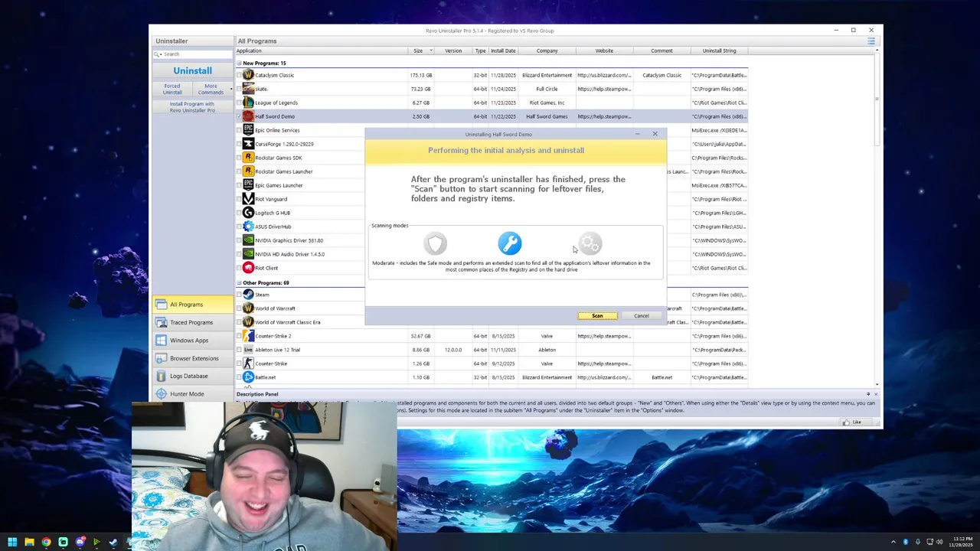Select the Moderate scanning mode wrench icon

(x=510, y=243)
